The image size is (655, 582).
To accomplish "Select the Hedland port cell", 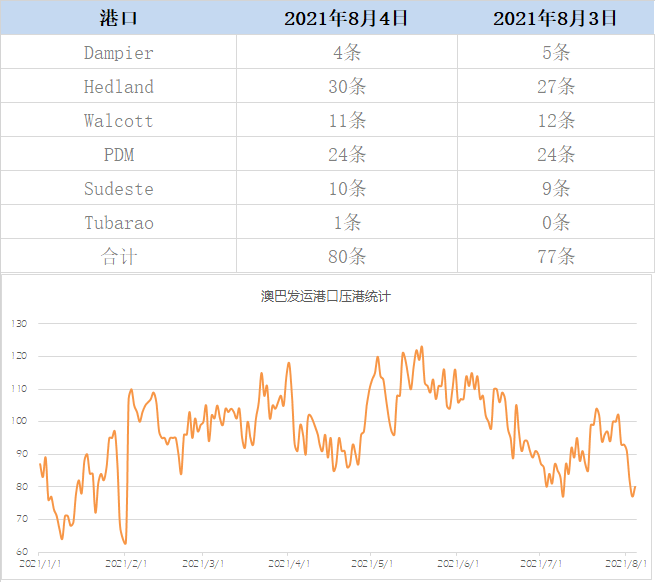I will pos(119,86).
